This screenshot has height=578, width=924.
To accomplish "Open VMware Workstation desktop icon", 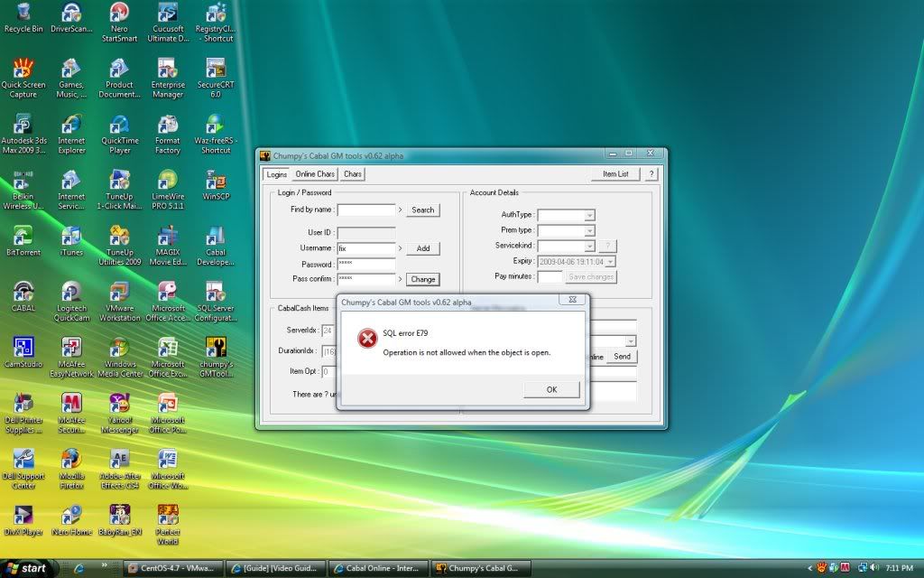I will pyautogui.click(x=120, y=293).
